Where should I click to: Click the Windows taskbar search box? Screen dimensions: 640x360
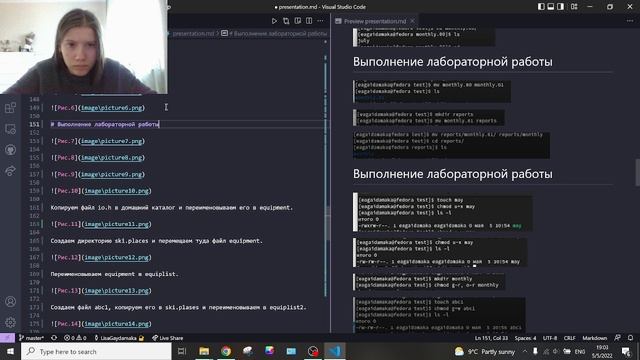96,351
